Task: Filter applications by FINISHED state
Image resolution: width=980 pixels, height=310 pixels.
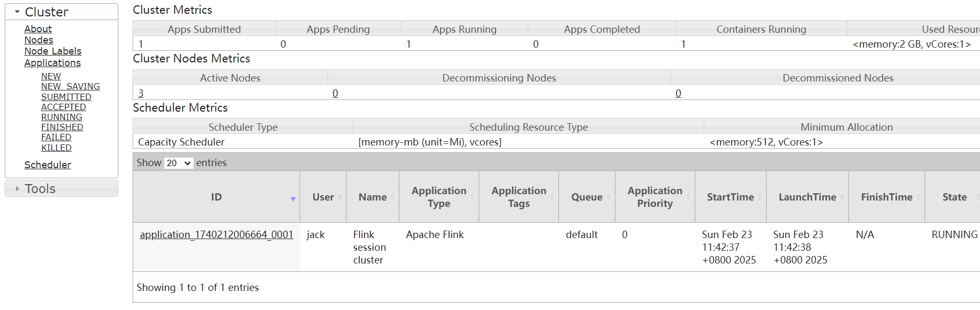Action: (62, 127)
